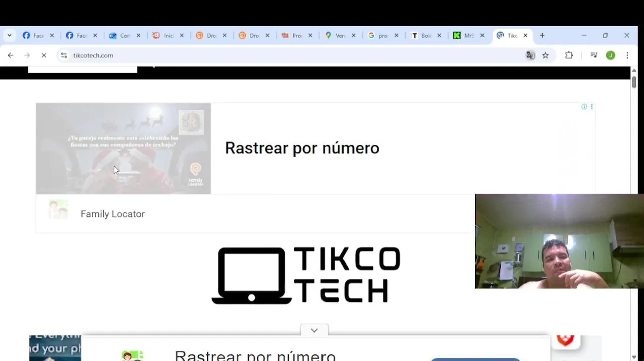The width and height of the screenshot is (644, 361).
Task: Click the Christmas ad banner image
Action: coord(123,148)
